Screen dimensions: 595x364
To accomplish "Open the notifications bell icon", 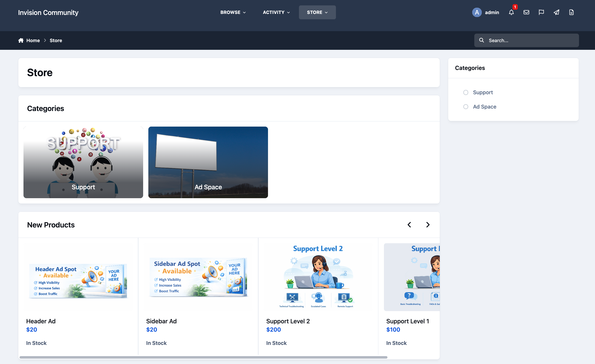I will [511, 12].
